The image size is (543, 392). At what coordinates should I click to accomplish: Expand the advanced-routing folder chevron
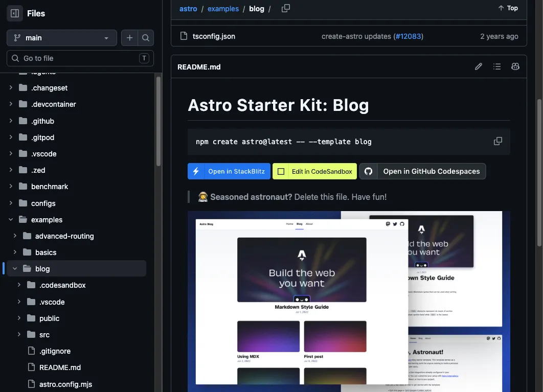tap(15, 236)
